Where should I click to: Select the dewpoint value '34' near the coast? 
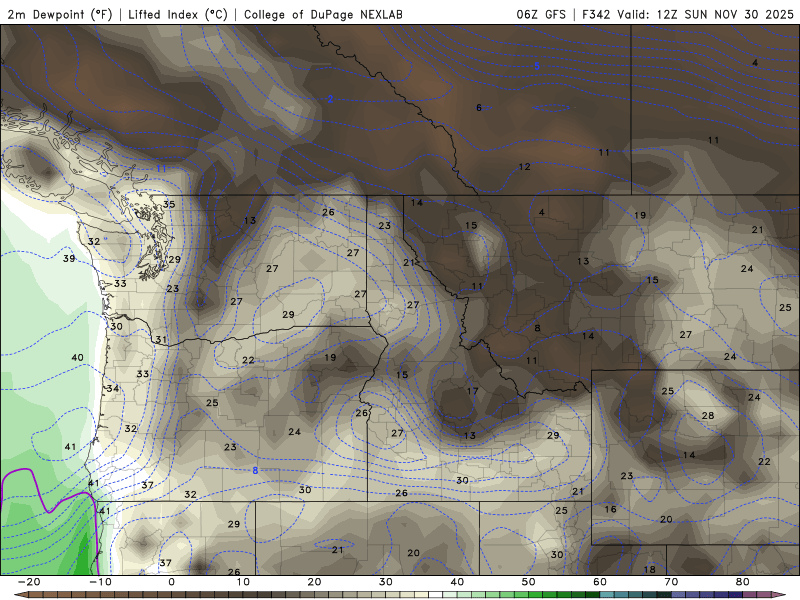click(x=113, y=389)
